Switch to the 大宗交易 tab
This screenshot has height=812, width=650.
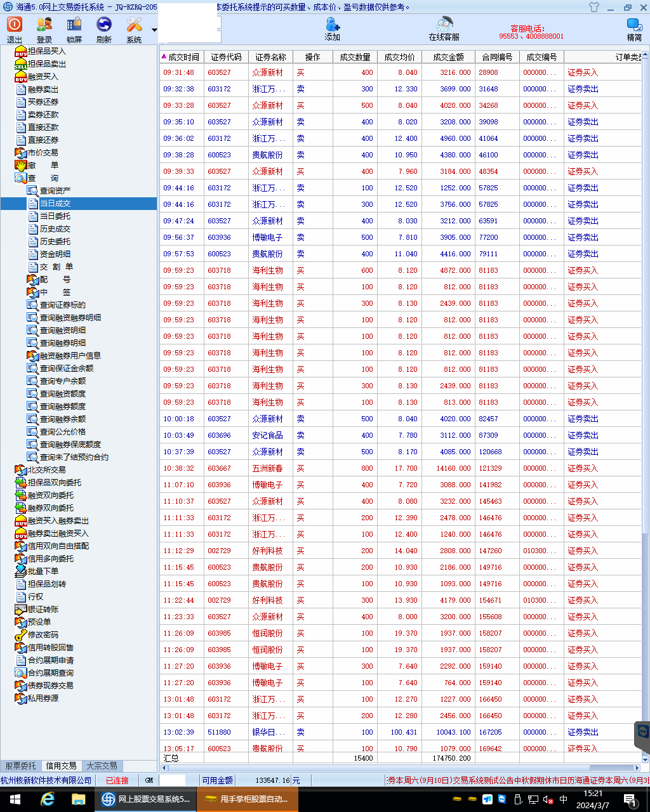tap(102, 766)
